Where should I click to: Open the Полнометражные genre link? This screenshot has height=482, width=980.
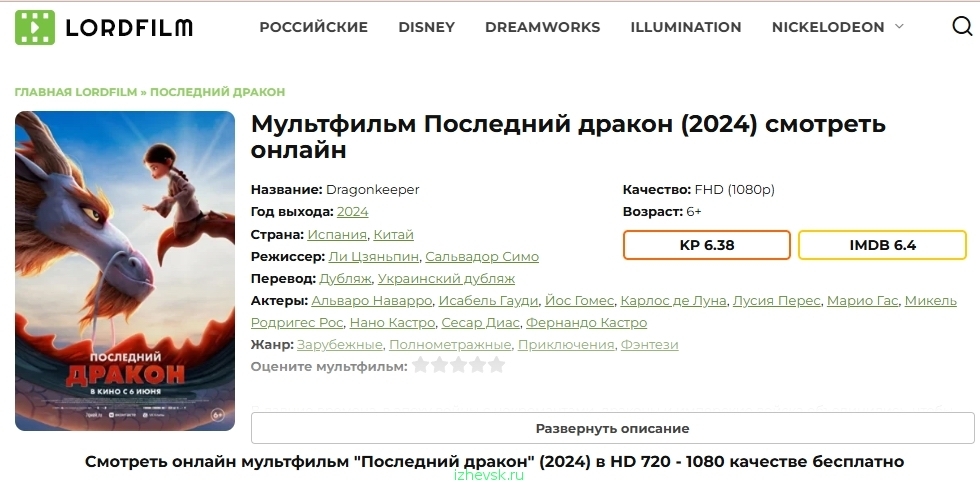pos(450,344)
